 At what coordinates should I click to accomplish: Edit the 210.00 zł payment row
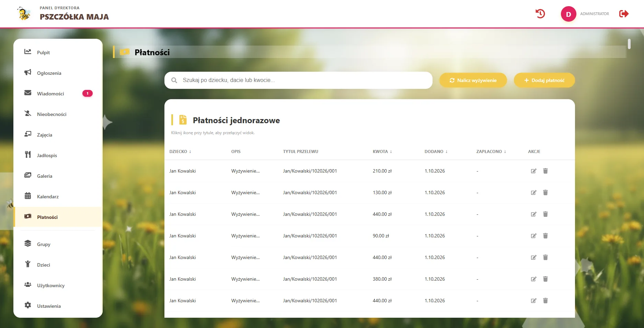click(x=533, y=171)
